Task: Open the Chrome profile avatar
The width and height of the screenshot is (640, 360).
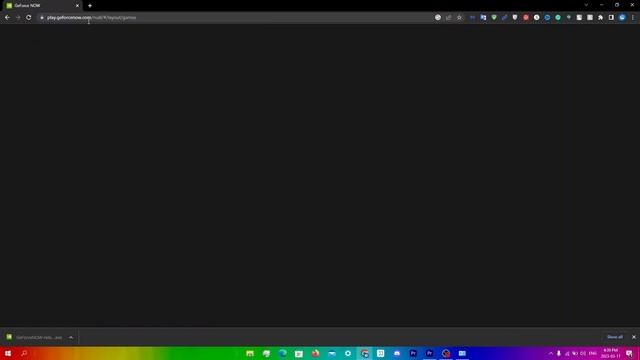Action: pos(622,18)
